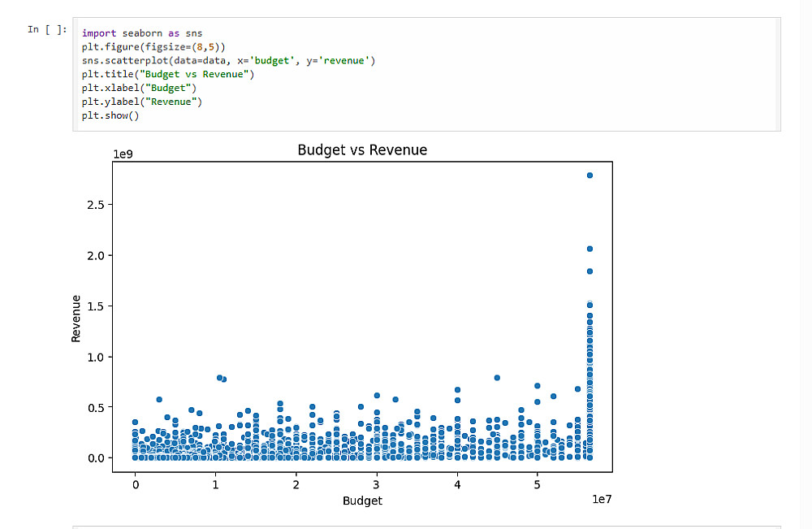Screen dimensions: 812x529
Task: Click the chart title 'Budget vs Revenue'
Action: [x=362, y=150]
